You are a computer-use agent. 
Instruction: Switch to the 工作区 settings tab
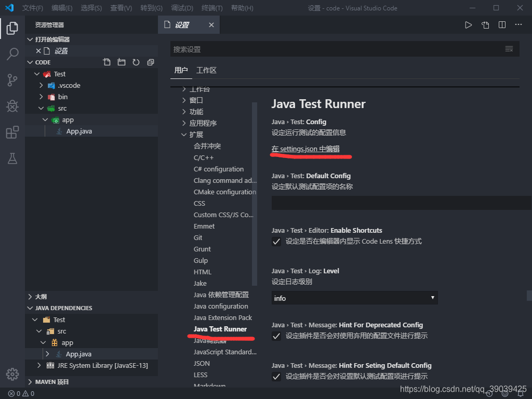click(x=206, y=70)
